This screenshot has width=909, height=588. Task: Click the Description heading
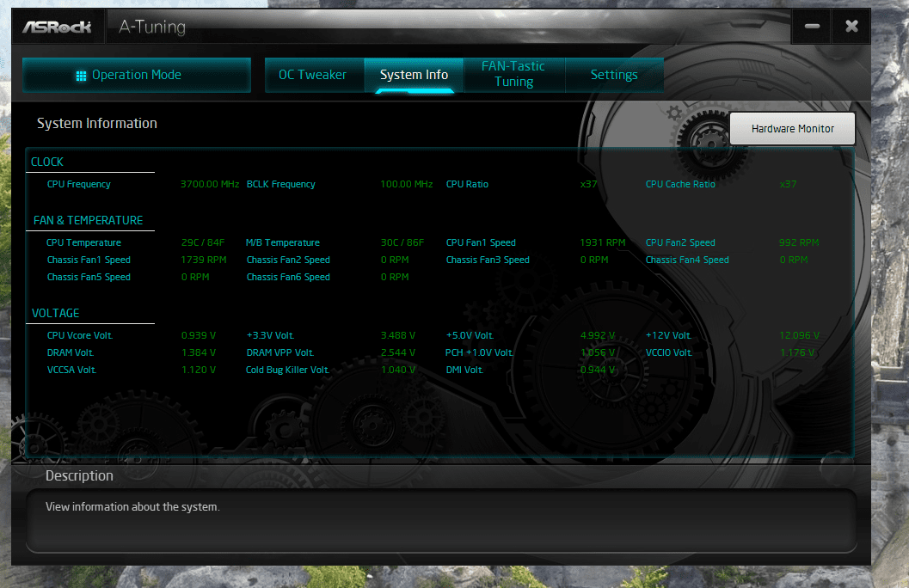(x=79, y=476)
